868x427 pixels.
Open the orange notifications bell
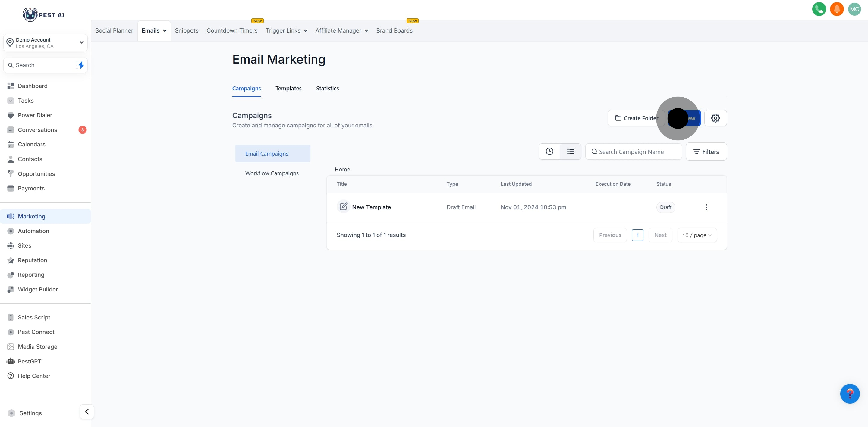pyautogui.click(x=837, y=9)
